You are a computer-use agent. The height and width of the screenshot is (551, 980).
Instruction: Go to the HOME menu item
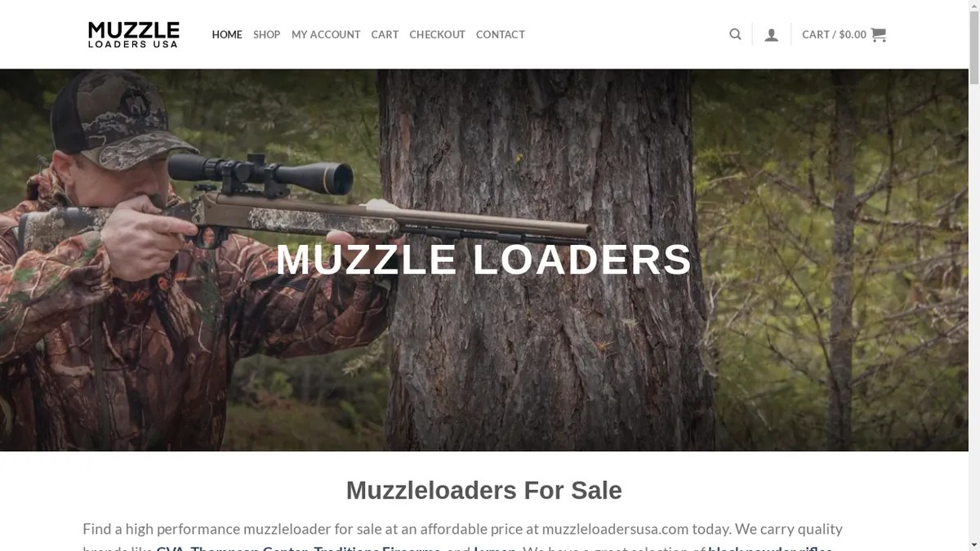227,34
